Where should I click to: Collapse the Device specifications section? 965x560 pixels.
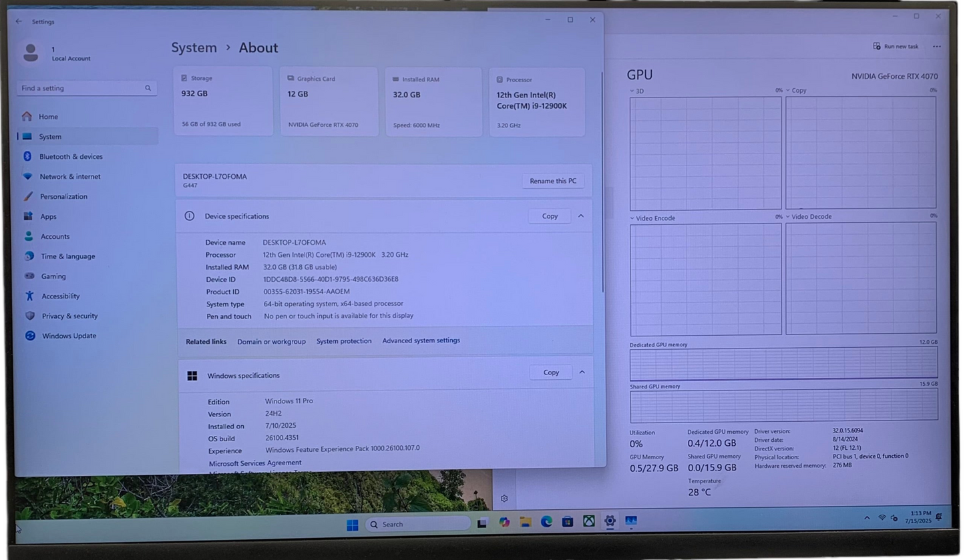pyautogui.click(x=581, y=216)
